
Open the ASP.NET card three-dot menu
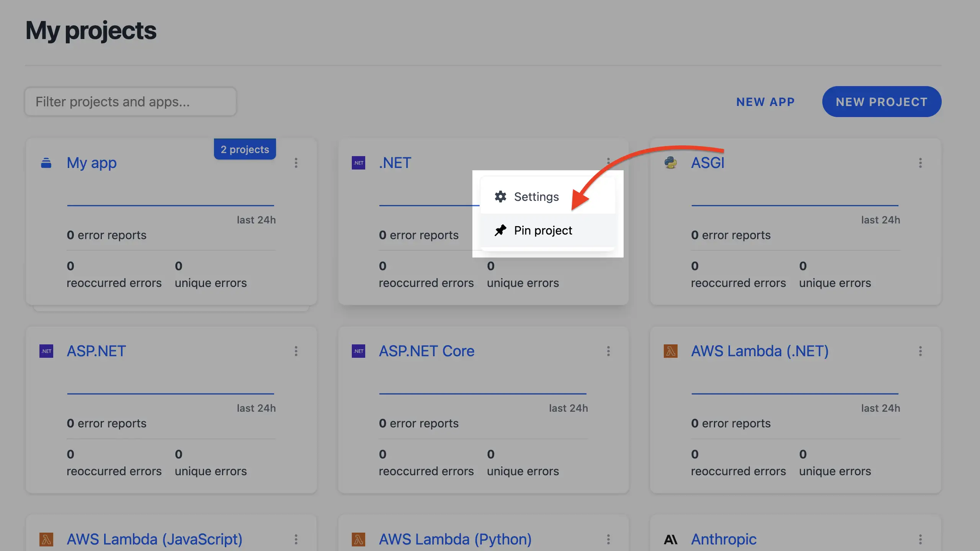point(296,351)
